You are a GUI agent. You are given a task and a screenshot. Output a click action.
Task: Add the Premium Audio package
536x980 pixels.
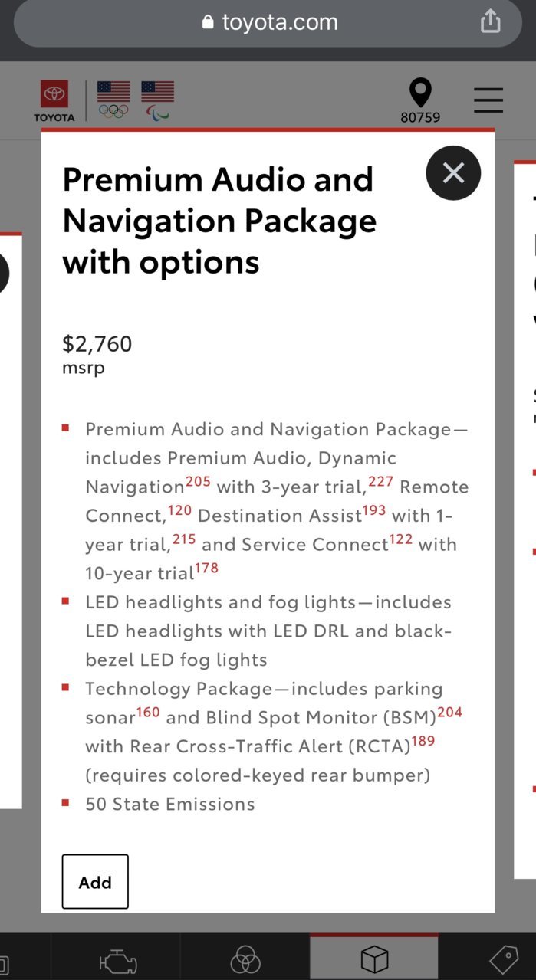click(95, 882)
